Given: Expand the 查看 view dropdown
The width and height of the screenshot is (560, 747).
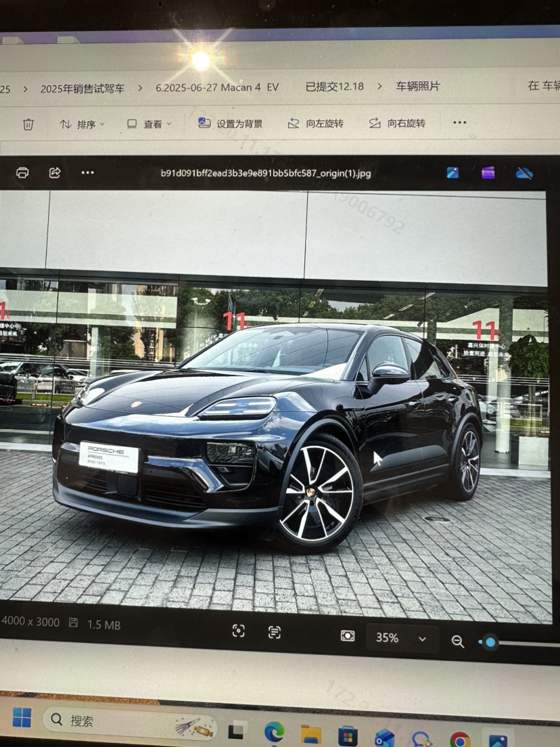Looking at the screenshot, I should click(149, 124).
